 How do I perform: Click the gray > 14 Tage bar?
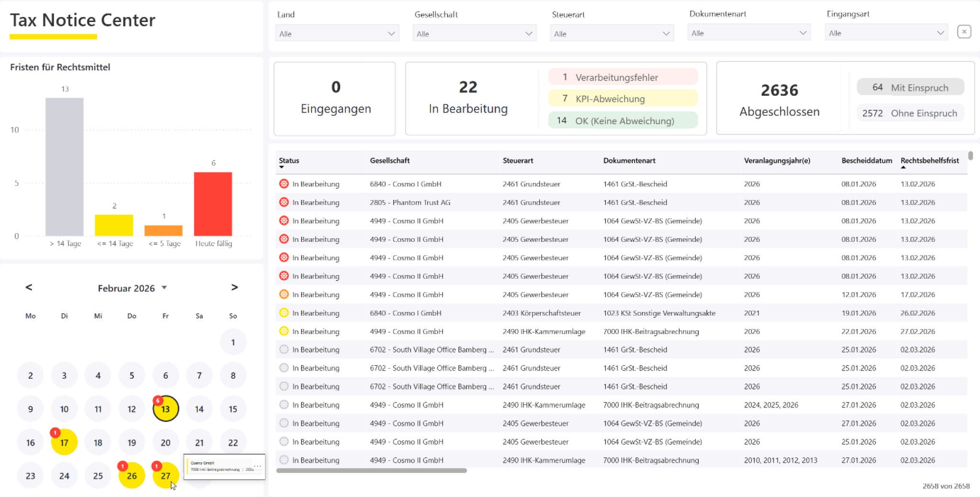click(x=65, y=167)
